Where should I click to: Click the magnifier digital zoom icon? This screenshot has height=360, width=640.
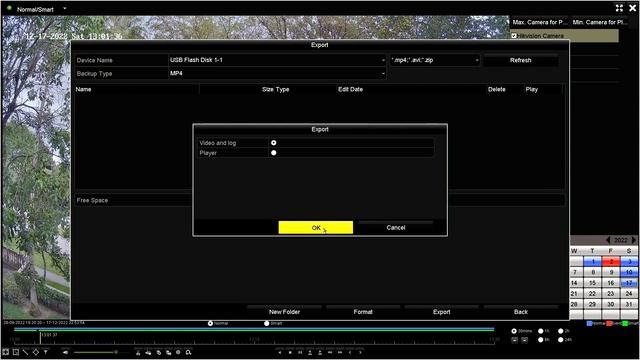188,352
